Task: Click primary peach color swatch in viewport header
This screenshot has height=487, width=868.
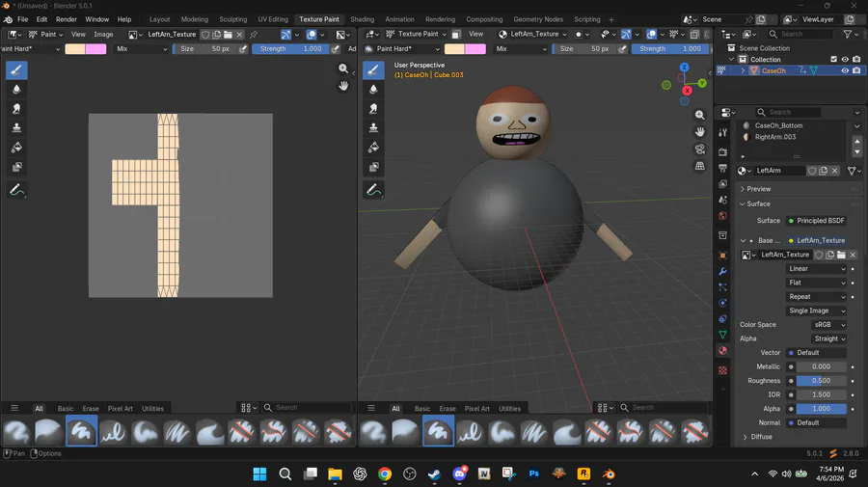Action: point(454,48)
